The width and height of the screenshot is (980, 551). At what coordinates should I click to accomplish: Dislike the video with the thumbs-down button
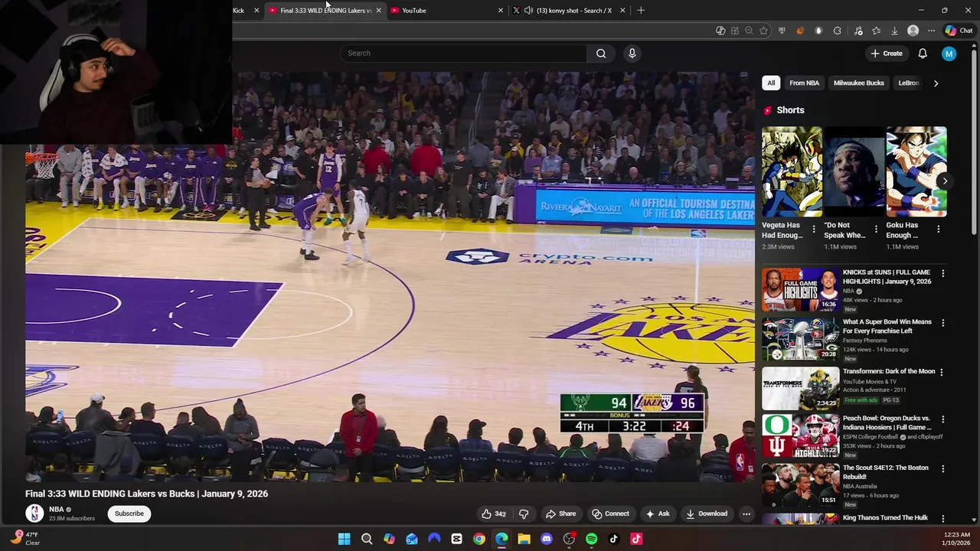pos(524,514)
